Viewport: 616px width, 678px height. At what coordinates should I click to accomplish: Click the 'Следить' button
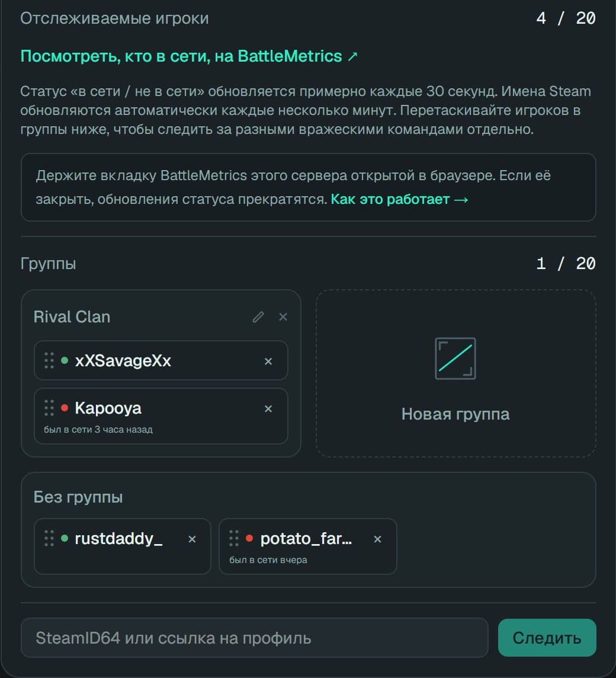click(x=547, y=638)
